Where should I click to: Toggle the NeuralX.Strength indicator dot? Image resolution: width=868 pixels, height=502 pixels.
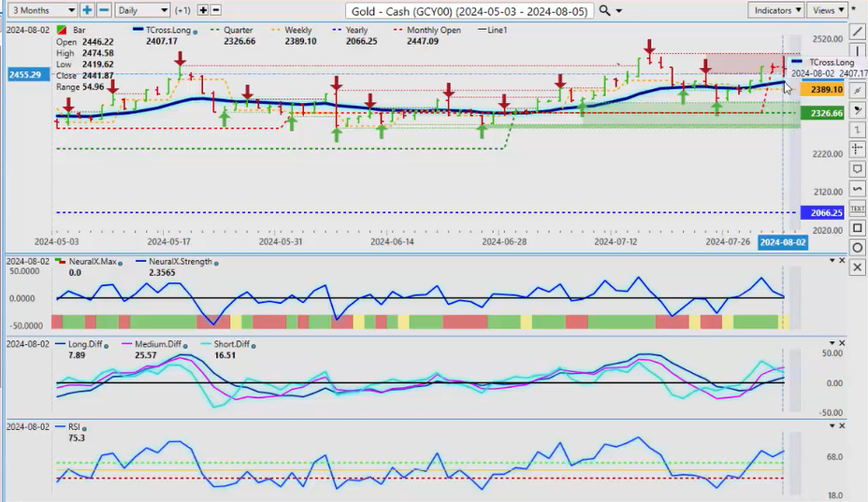215,263
